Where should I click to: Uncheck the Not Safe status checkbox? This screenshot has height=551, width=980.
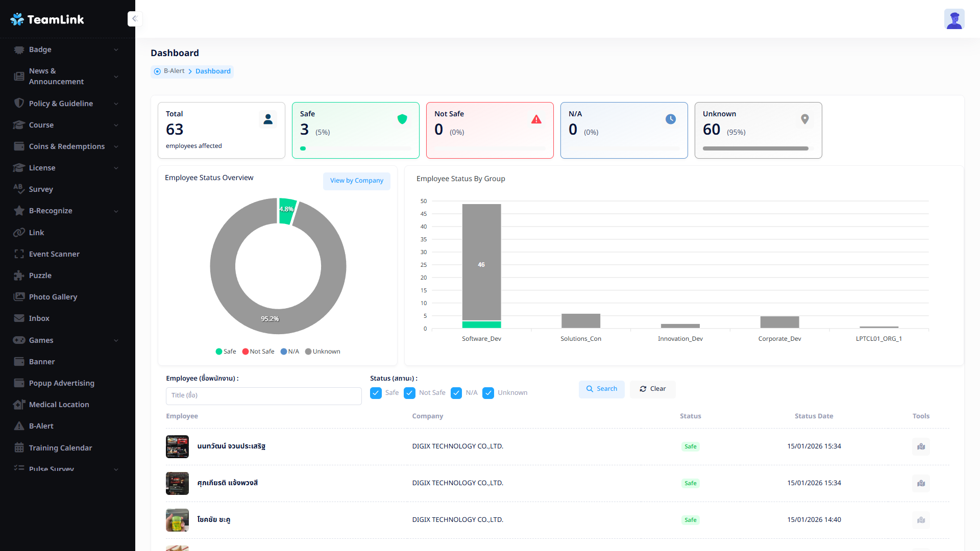[409, 393]
